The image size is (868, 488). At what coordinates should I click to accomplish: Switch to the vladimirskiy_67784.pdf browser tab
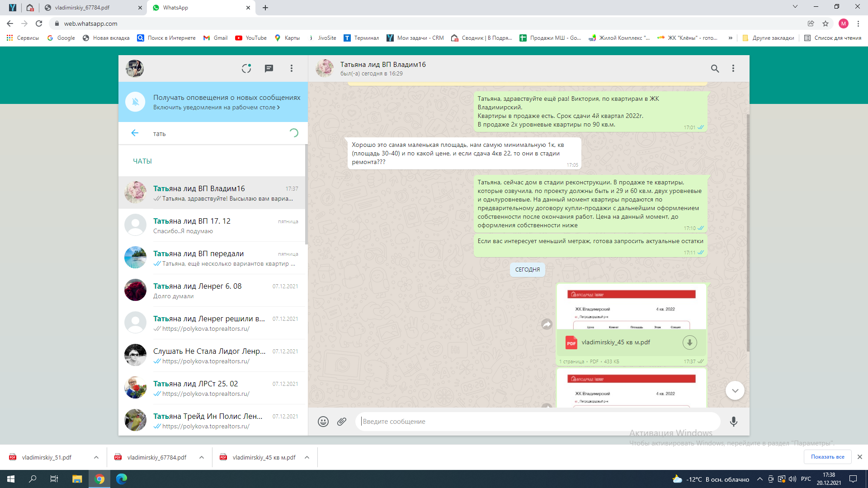[x=82, y=8]
